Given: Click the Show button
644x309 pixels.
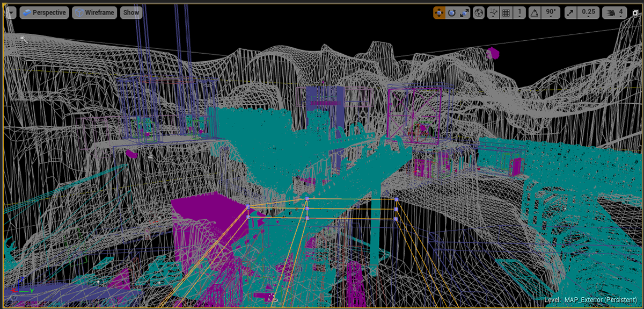Looking at the screenshot, I should (x=131, y=12).
